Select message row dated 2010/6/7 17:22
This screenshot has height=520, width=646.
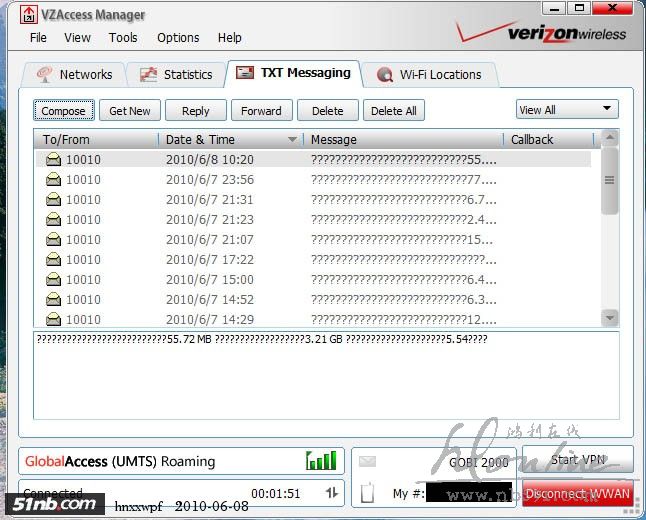tap(313, 259)
